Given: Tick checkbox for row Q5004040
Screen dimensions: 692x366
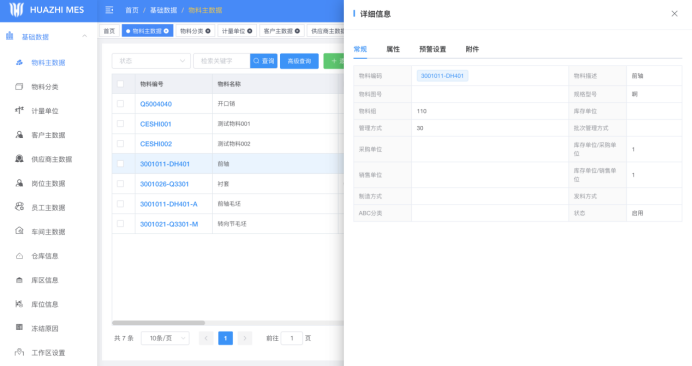Looking at the screenshot, I should point(120,104).
